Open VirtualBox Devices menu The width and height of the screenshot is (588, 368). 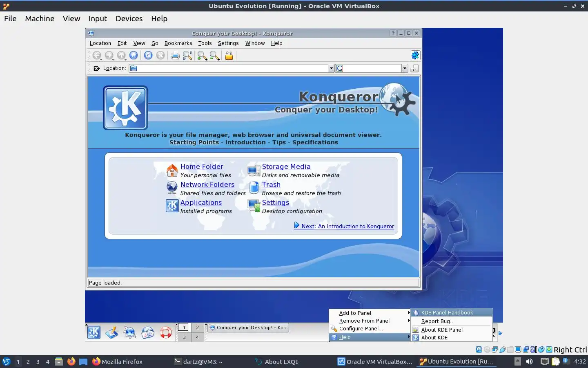click(x=129, y=18)
